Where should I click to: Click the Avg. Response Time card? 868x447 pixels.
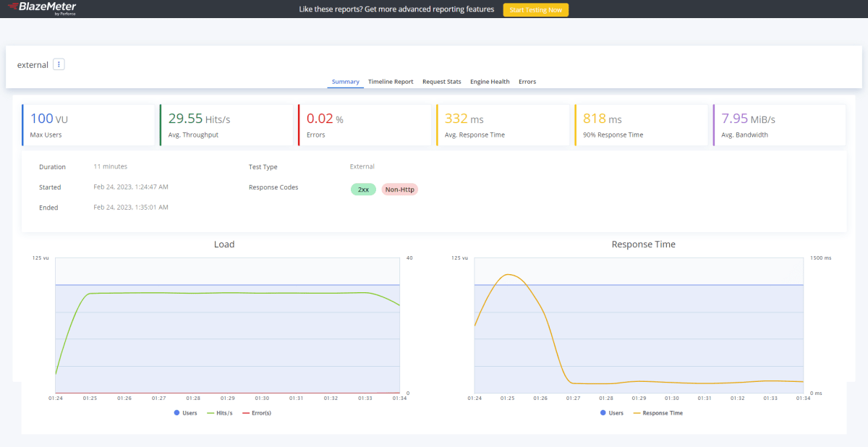tap(503, 125)
